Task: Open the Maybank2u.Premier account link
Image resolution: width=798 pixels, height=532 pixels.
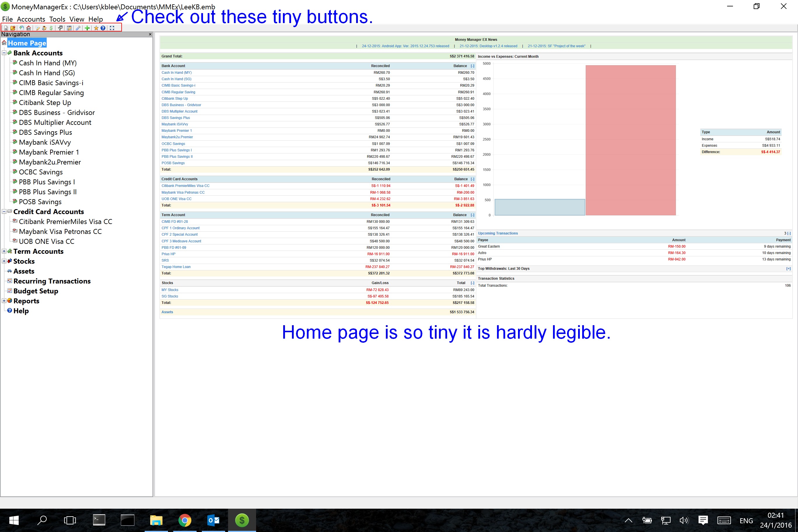Action: click(x=177, y=137)
